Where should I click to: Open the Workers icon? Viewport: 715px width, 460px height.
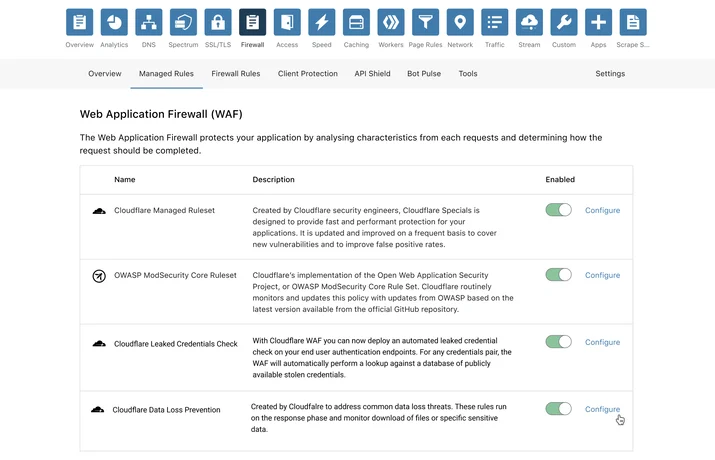point(391,22)
